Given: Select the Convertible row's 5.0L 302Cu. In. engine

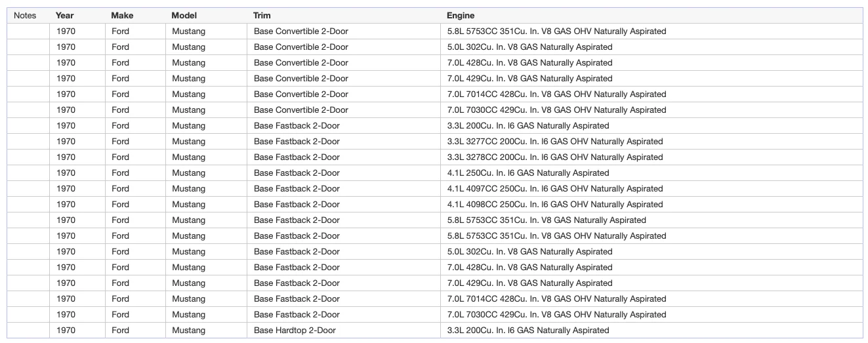Looking at the screenshot, I should 530,47.
